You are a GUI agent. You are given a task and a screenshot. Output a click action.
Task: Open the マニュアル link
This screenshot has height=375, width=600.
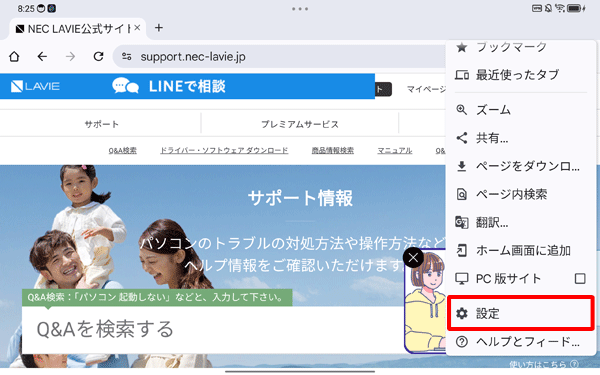click(395, 150)
